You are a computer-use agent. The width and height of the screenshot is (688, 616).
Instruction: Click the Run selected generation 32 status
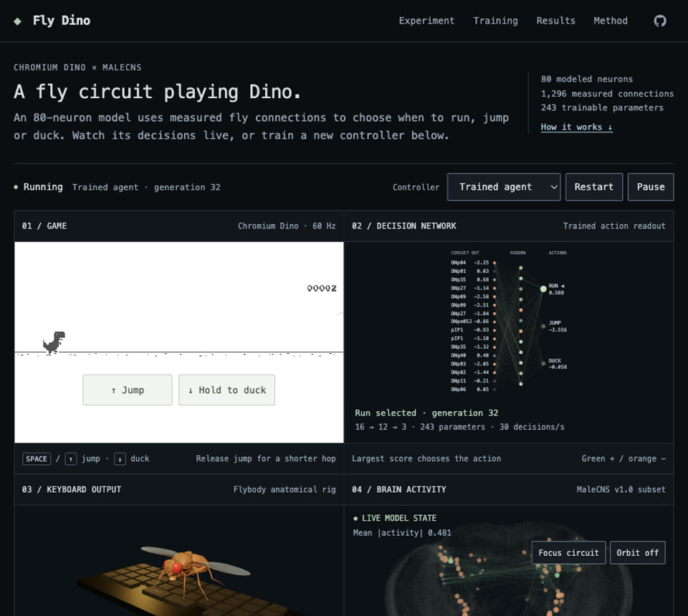pyautogui.click(x=426, y=413)
